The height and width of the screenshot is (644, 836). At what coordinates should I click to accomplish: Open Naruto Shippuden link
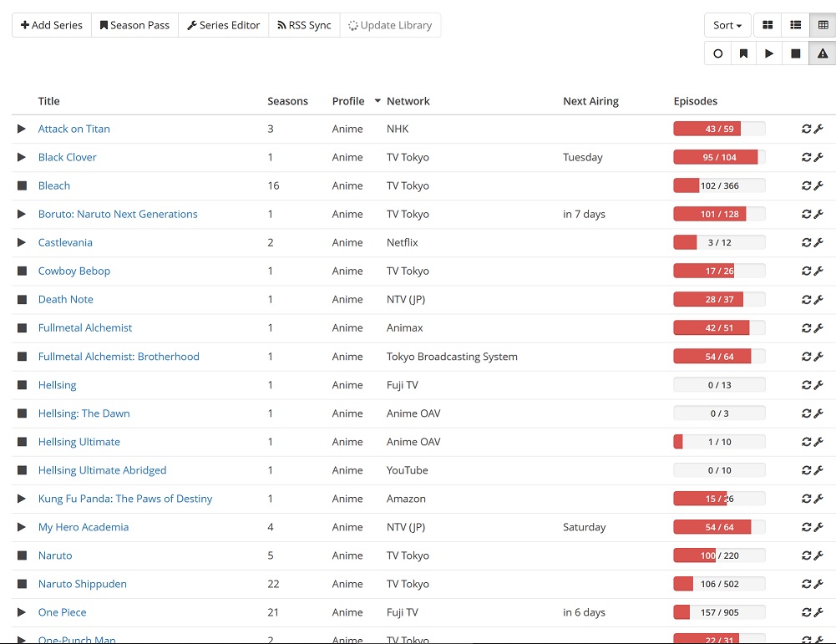tap(83, 585)
